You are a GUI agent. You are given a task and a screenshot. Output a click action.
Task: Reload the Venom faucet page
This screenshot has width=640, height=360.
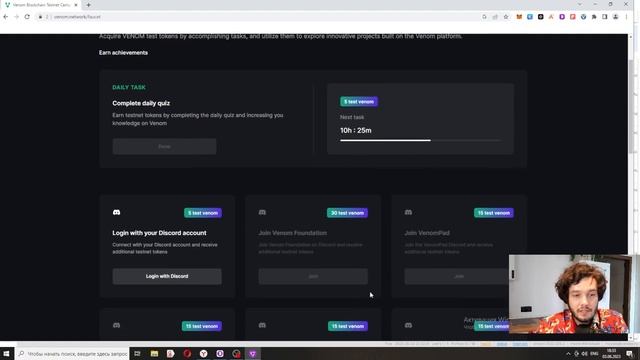click(27, 17)
